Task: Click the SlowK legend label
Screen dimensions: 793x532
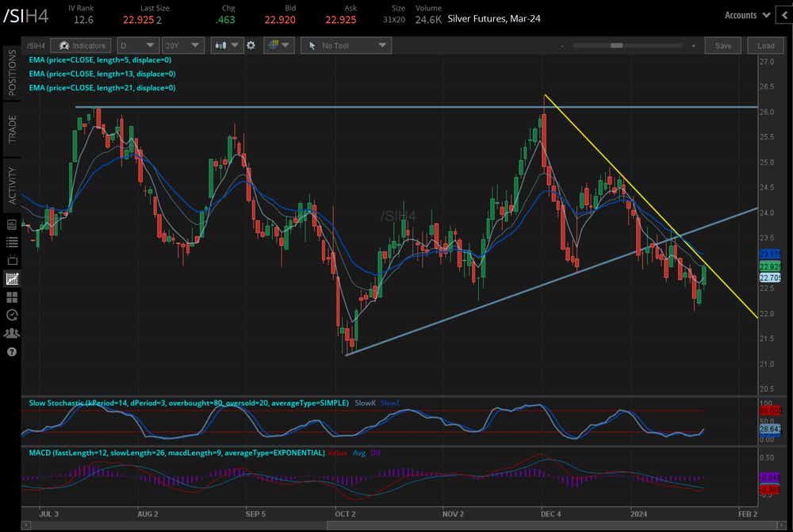Action: pyautogui.click(x=365, y=403)
